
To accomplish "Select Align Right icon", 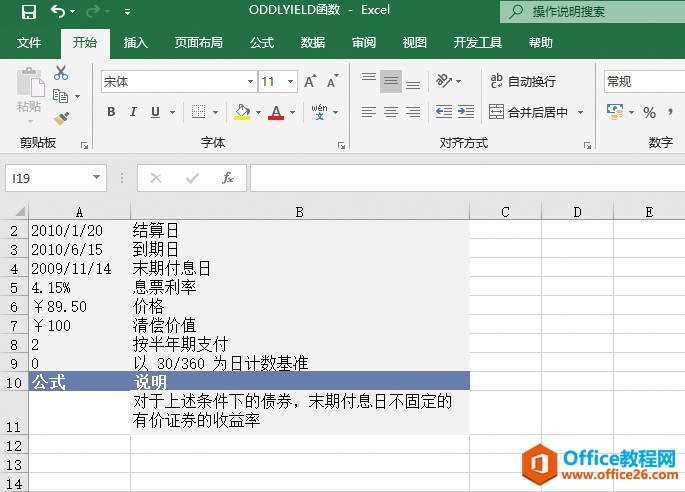I will [413, 112].
